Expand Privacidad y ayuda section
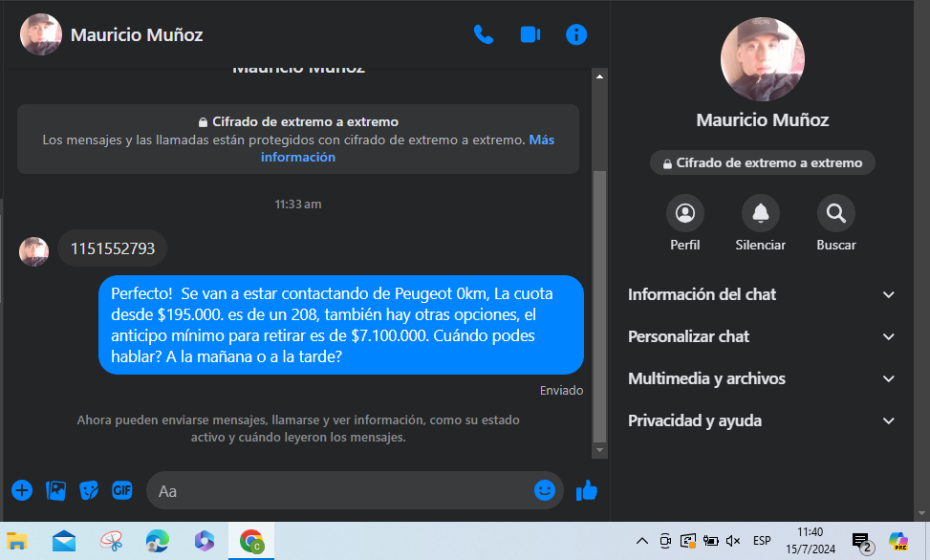 pyautogui.click(x=762, y=420)
